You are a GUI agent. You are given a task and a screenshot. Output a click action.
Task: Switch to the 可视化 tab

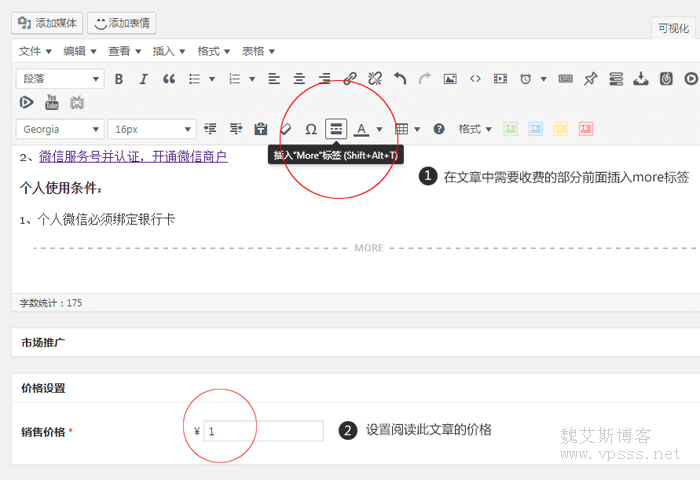tap(673, 29)
